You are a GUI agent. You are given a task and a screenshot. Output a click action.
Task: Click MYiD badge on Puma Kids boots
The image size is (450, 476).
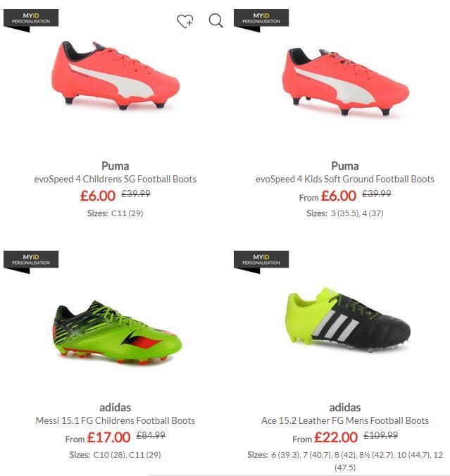point(261,20)
